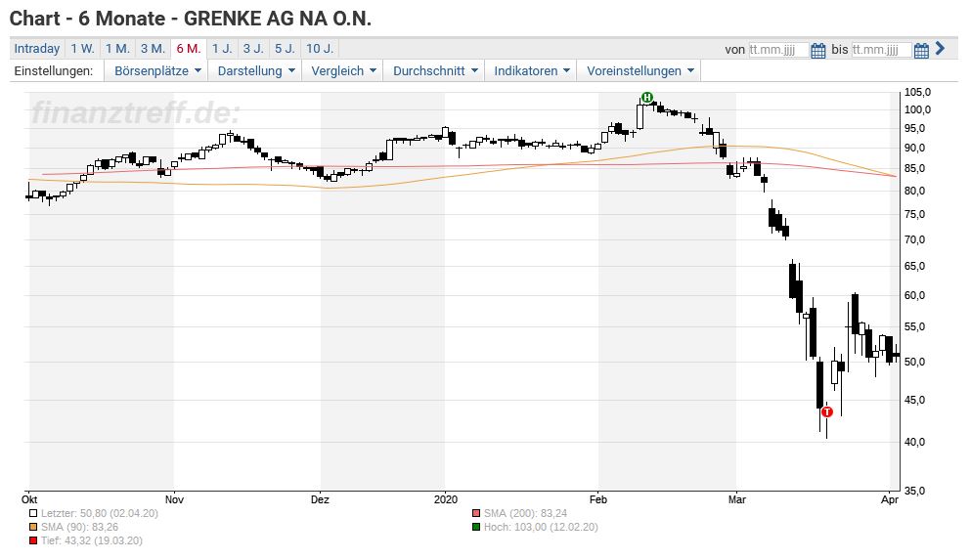Viewport: 970px width, 560px height.
Task: Select the 3 J. time range tab
Action: [253, 48]
